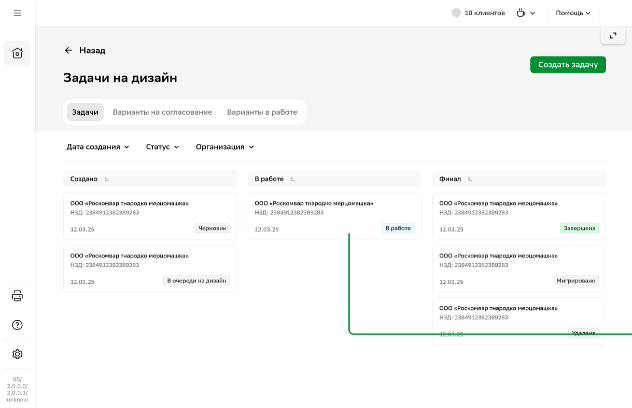Sort the В работе column via its icon

tap(293, 179)
